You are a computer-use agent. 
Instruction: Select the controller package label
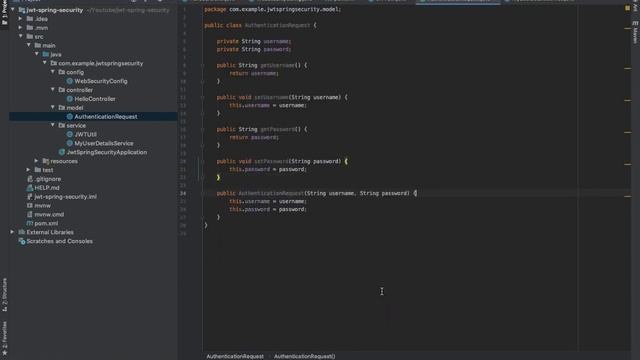[x=79, y=90]
